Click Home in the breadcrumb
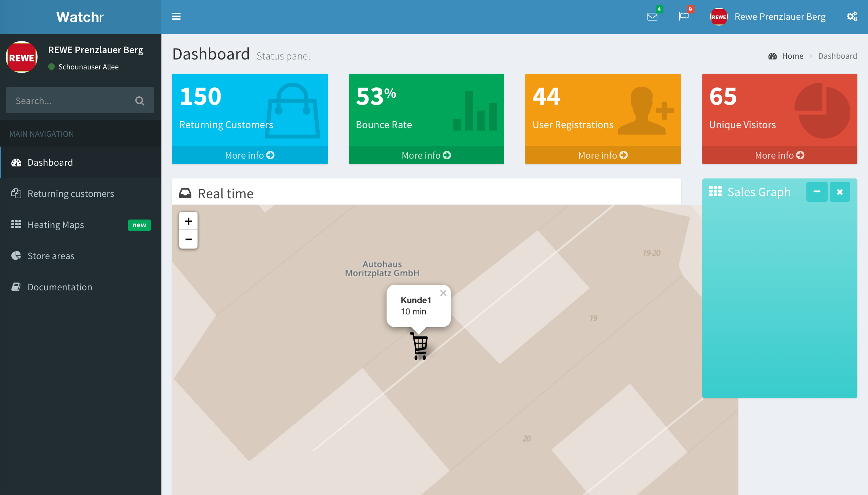This screenshot has height=495, width=868. pyautogui.click(x=793, y=56)
